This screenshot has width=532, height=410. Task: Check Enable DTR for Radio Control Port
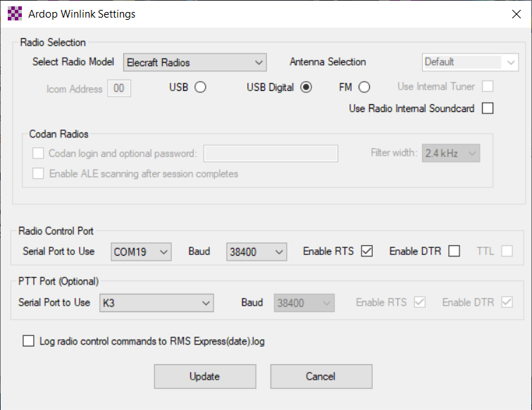pyautogui.click(x=454, y=251)
